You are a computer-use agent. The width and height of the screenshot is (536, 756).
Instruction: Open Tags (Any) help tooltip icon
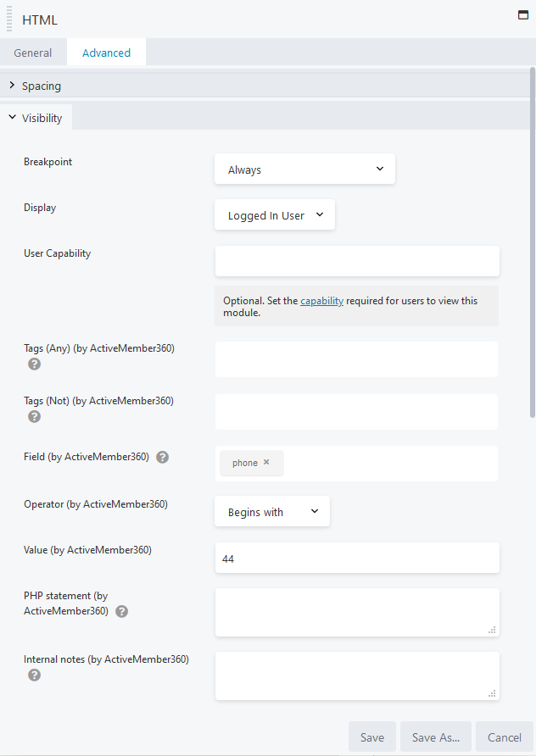pyautogui.click(x=34, y=364)
